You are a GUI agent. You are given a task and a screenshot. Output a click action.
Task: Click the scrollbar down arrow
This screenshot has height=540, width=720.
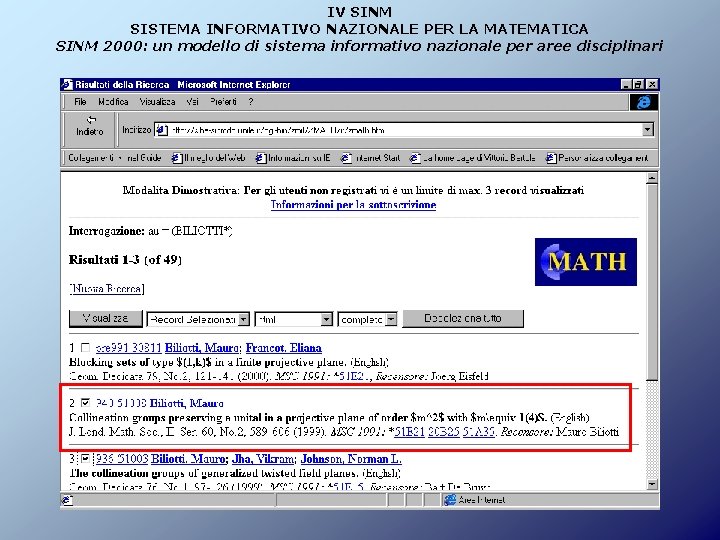(652, 484)
